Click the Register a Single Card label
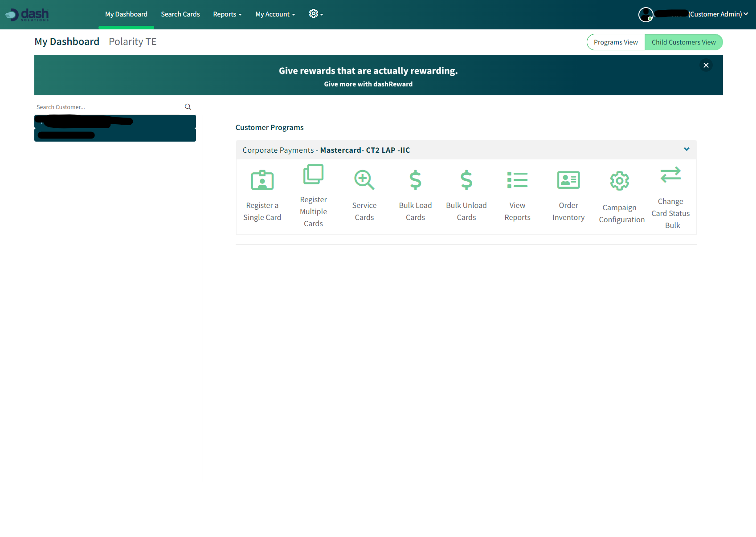The image size is (756, 537). 262,212
